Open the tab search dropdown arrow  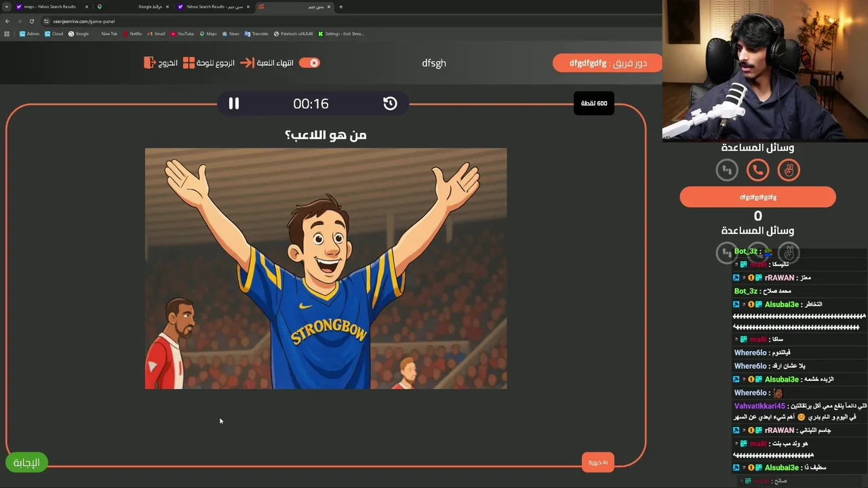[x=7, y=7]
